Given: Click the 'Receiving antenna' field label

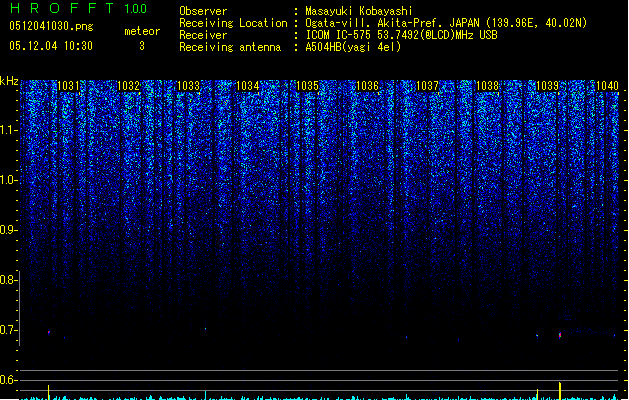Looking at the screenshot, I should click(x=230, y=47).
